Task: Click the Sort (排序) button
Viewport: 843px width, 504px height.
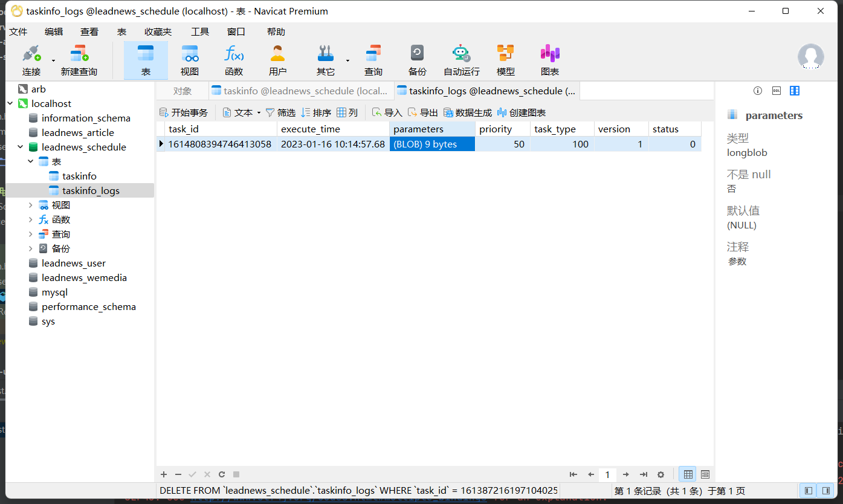Action: 316,112
